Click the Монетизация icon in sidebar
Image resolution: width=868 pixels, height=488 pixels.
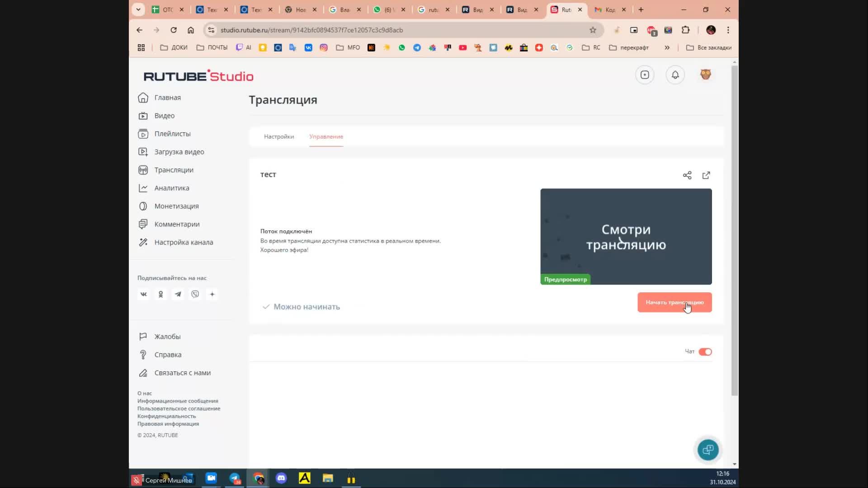[x=143, y=206]
